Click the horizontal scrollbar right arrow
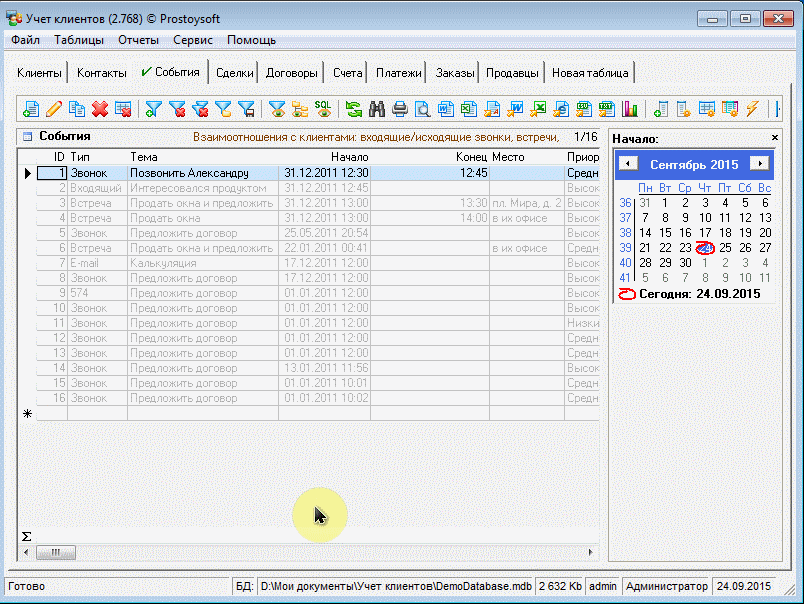Viewport: 804px width, 604px height. pyautogui.click(x=591, y=552)
